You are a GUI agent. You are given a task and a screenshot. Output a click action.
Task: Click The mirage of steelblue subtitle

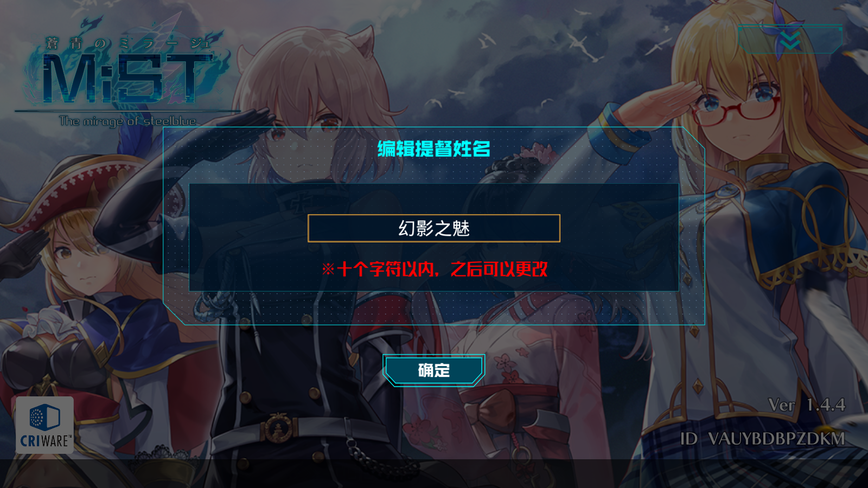pyautogui.click(x=127, y=121)
